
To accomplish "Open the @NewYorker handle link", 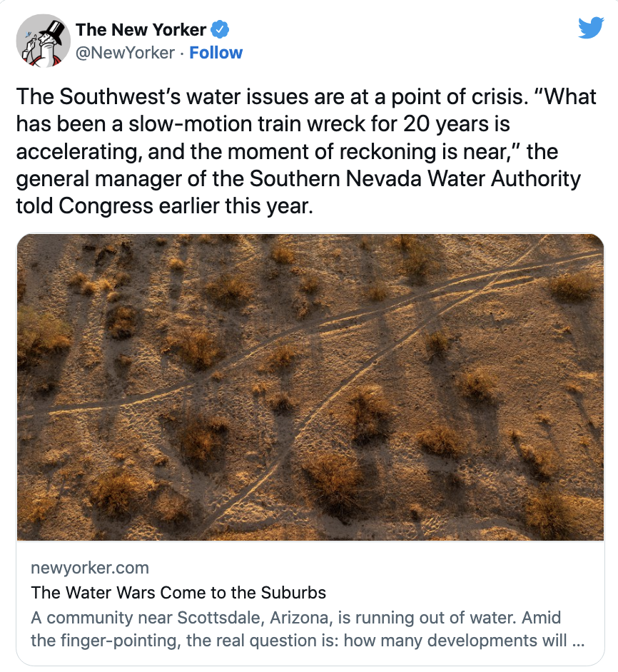I will click(125, 53).
